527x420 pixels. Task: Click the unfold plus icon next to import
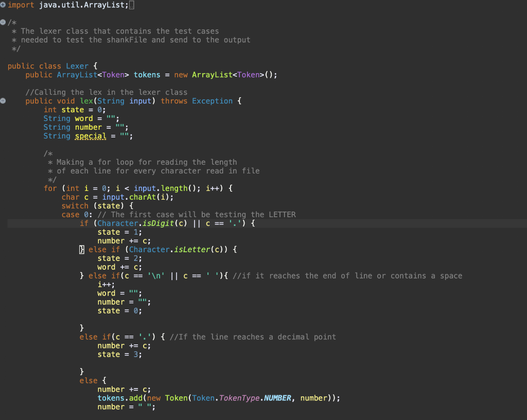point(4,5)
